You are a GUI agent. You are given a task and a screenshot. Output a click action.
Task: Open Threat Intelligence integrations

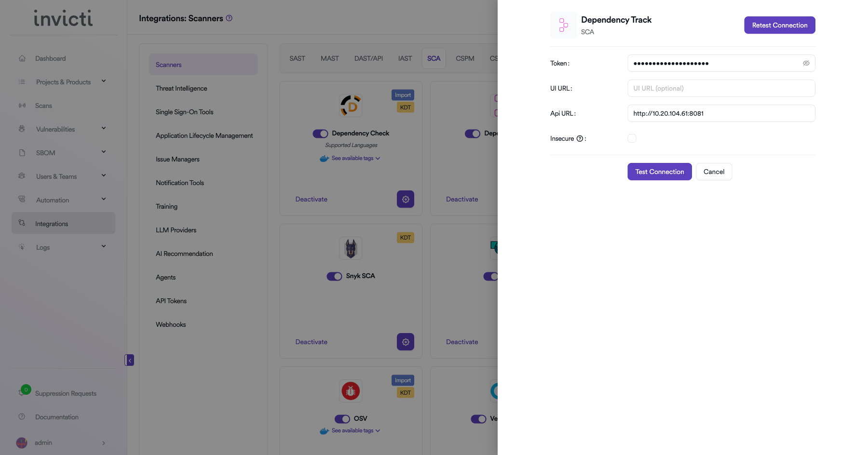click(181, 88)
